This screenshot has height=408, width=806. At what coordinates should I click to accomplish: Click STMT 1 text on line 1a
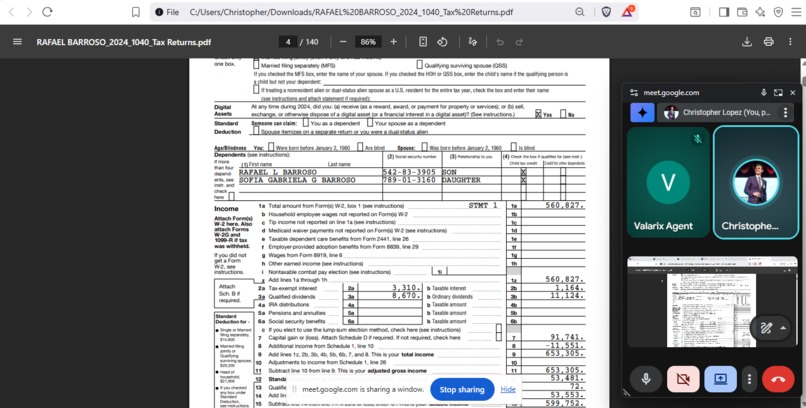tap(483, 205)
